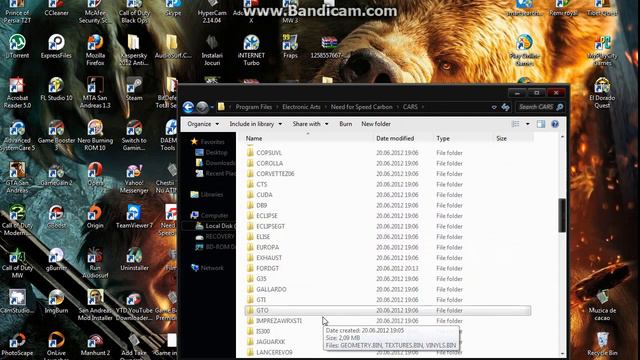Open ExpressFiles desktop icon
This screenshot has width=640, height=360.
(x=56, y=46)
